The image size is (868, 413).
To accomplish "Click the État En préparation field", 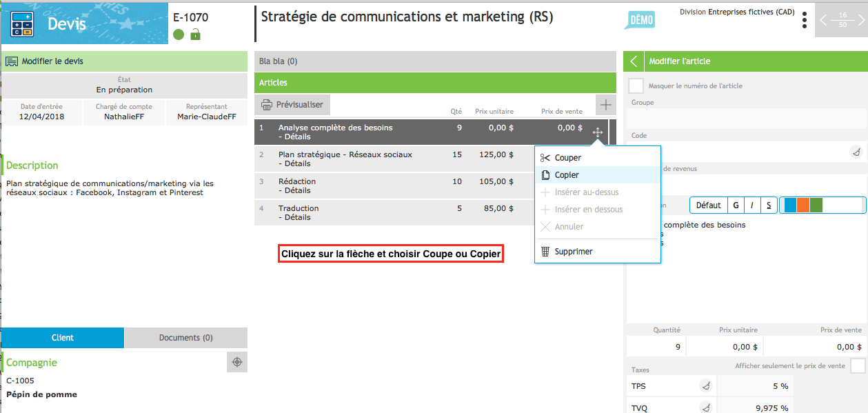I will click(x=124, y=85).
